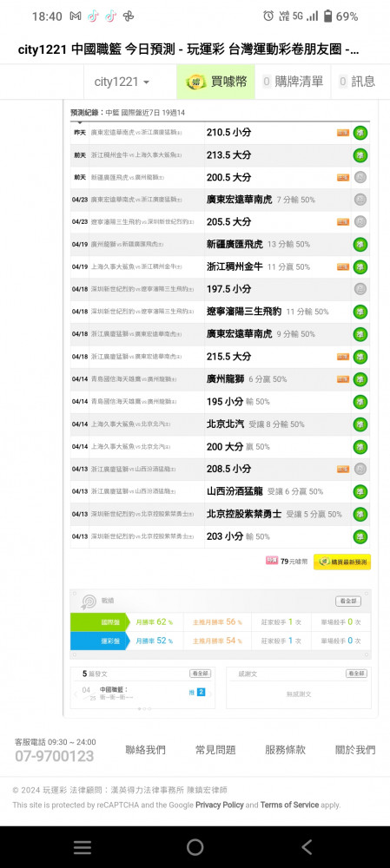Tap orange badge on 200.5 大分 row
The height and width of the screenshot is (868, 390).
point(343,178)
